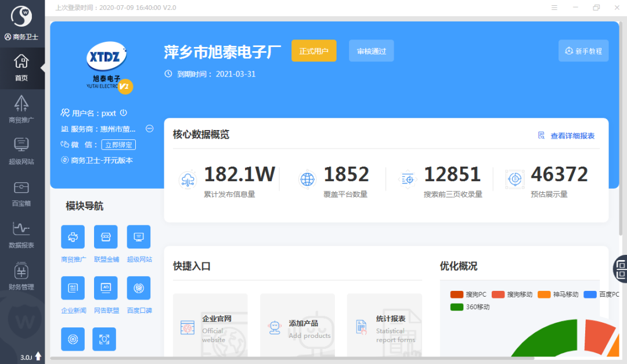The height and width of the screenshot is (364, 627).
Task: Click the update arrow next to version 3.0
Action: [x=38, y=356]
